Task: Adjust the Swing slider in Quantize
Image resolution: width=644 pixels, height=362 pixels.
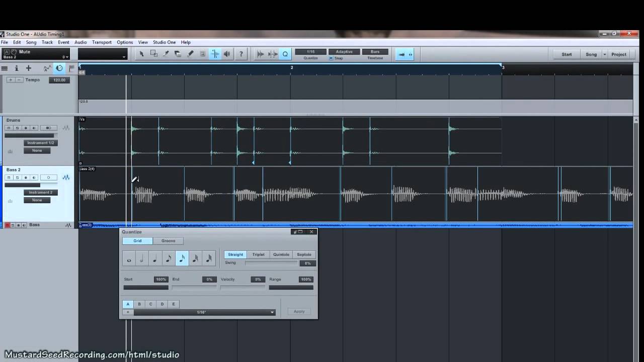Action: coord(271,263)
